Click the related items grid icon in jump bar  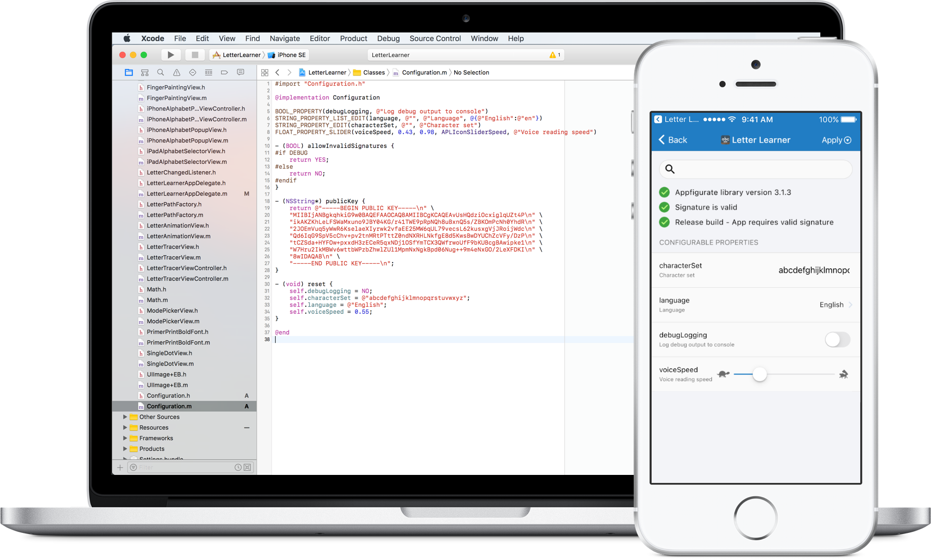265,72
